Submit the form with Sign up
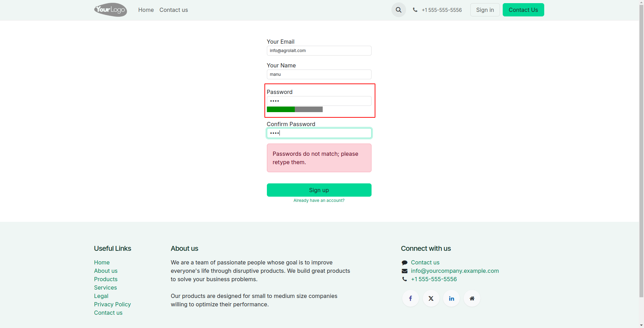644x328 pixels. [319, 190]
